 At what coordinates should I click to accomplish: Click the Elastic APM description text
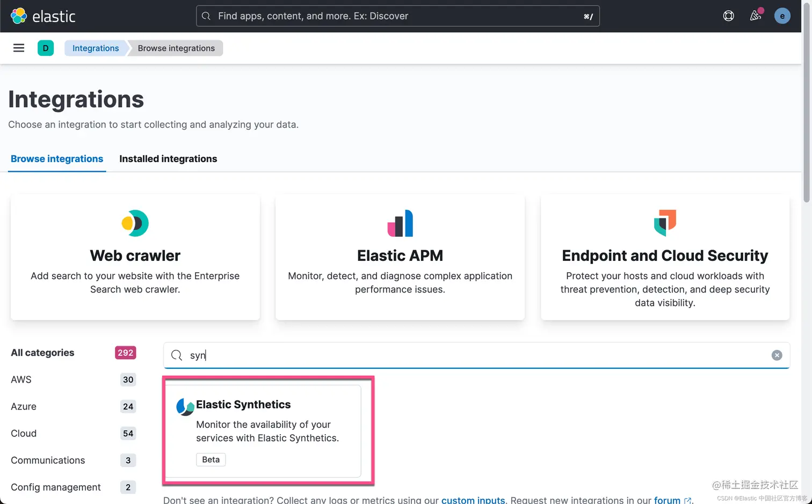pyautogui.click(x=400, y=282)
